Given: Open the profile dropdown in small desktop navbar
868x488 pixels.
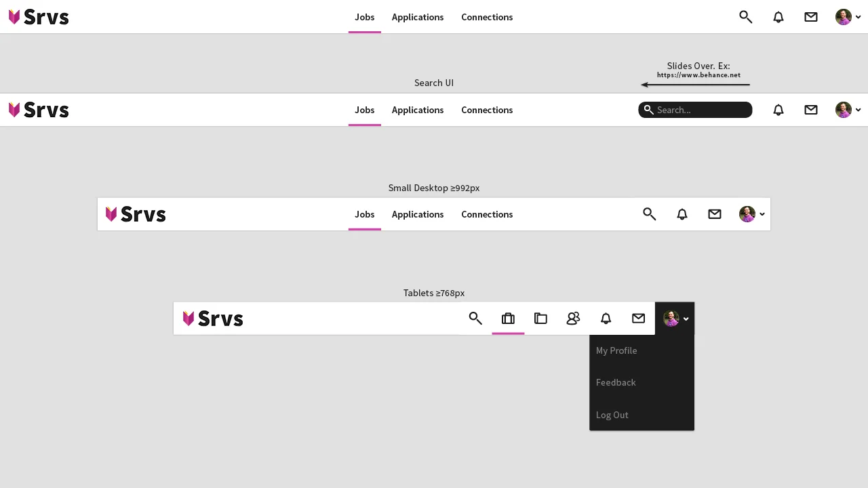Looking at the screenshot, I should pyautogui.click(x=753, y=214).
